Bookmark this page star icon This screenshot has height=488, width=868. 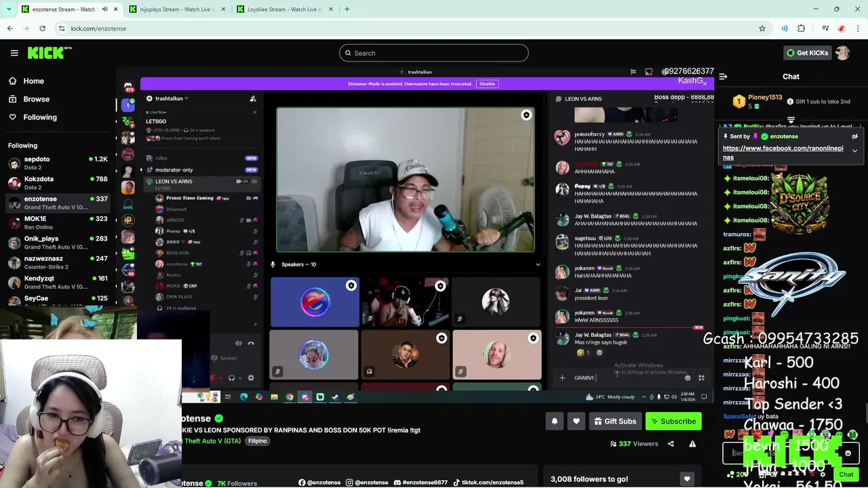(x=762, y=28)
